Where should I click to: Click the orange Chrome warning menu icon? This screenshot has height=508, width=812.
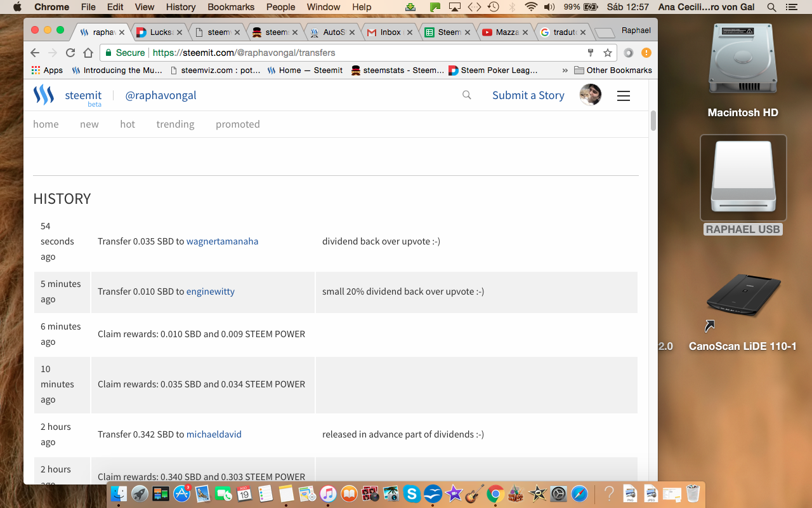[646, 53]
